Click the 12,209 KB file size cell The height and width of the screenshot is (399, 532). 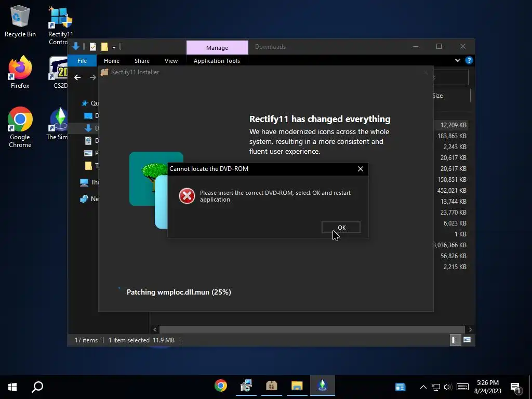pos(453,125)
